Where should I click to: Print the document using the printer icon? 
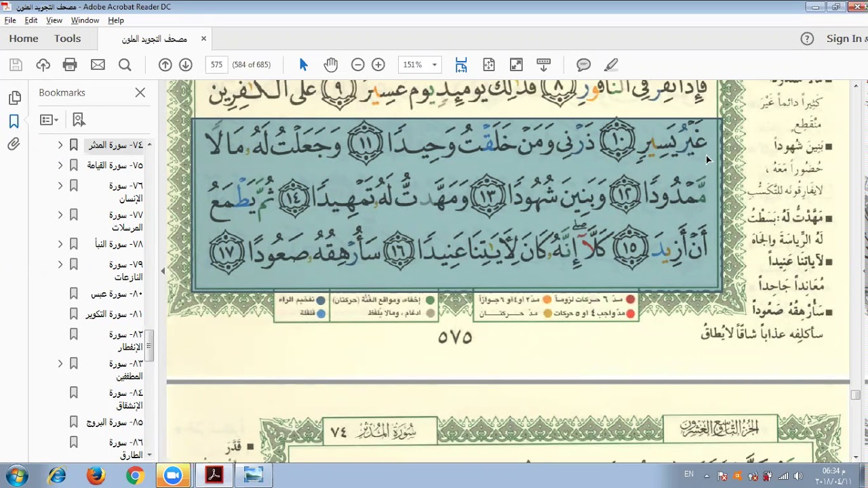click(70, 65)
